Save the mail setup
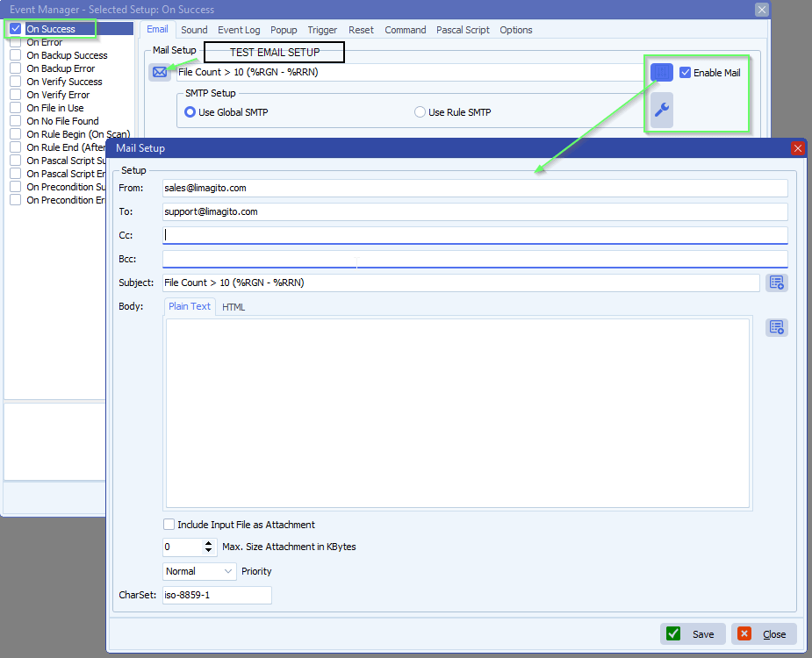 693,634
